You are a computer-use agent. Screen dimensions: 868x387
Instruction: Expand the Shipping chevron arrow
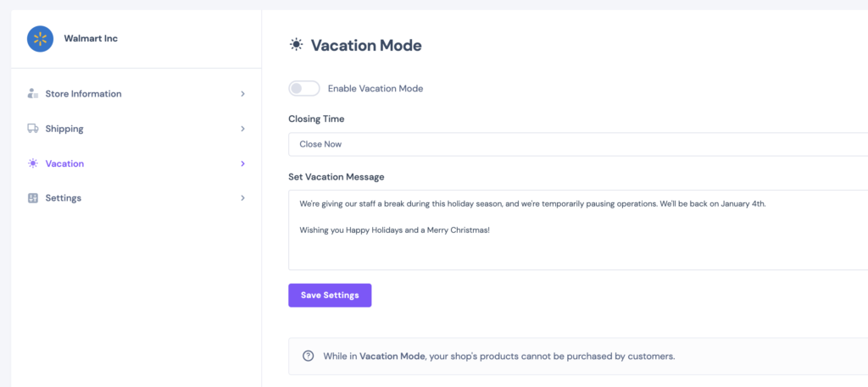pyautogui.click(x=242, y=129)
